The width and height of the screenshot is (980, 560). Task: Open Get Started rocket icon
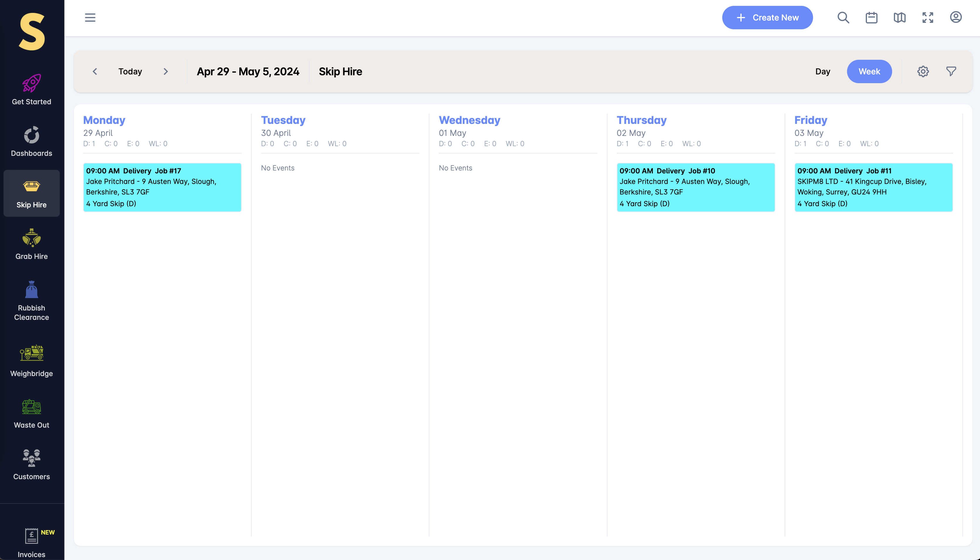32,83
